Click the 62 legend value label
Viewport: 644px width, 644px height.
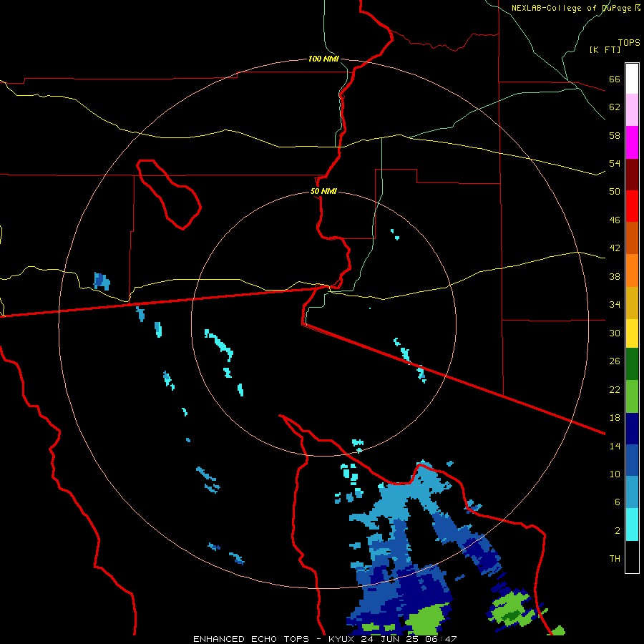pyautogui.click(x=615, y=107)
